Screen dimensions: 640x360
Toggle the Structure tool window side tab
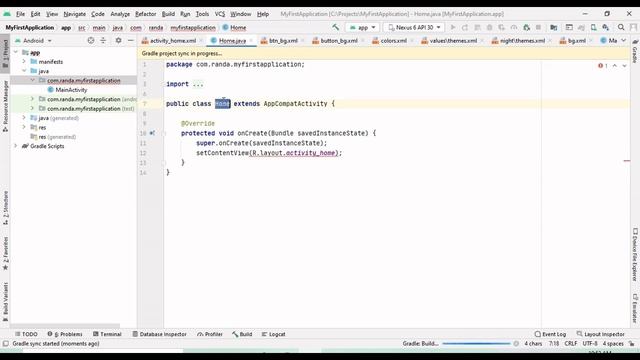click(5, 208)
